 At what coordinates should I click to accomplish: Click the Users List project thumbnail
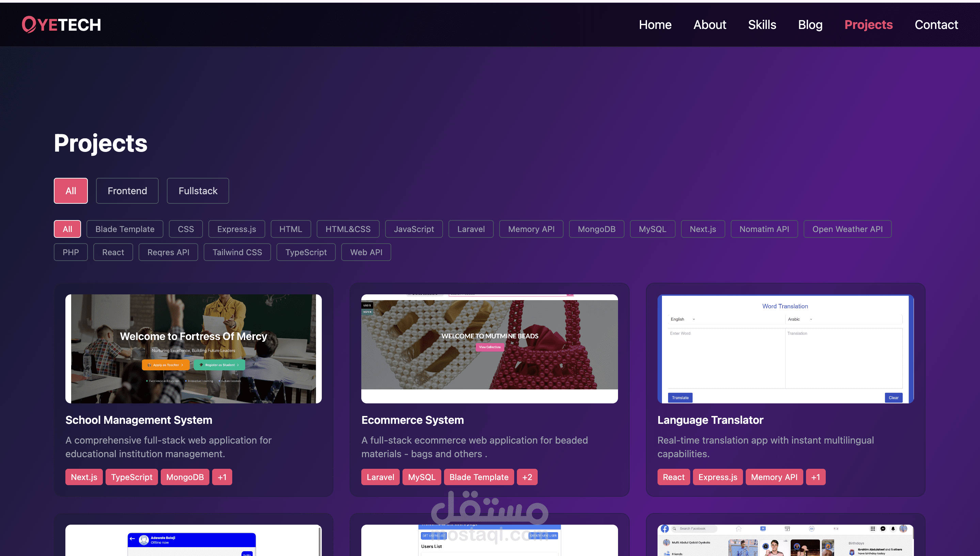490,540
